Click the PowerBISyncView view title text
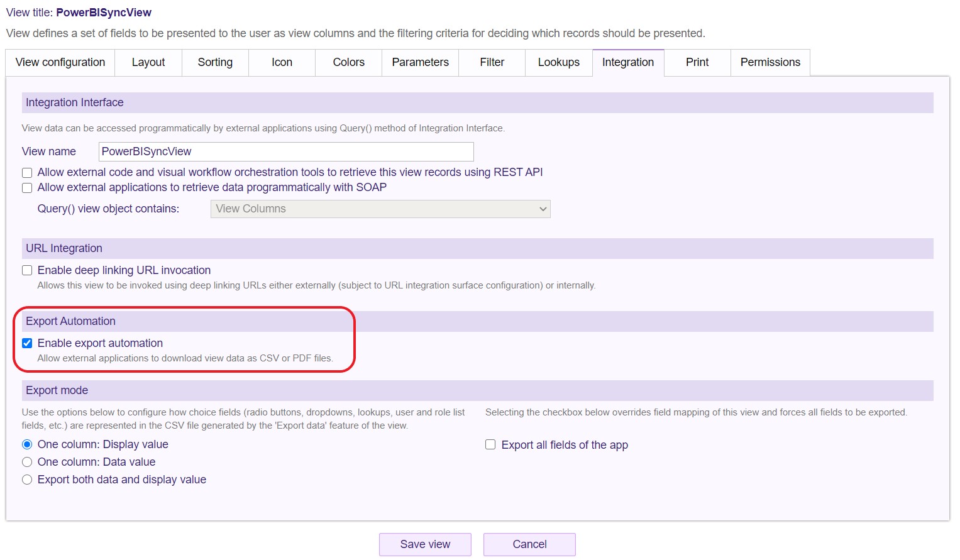960x560 pixels. click(x=104, y=13)
